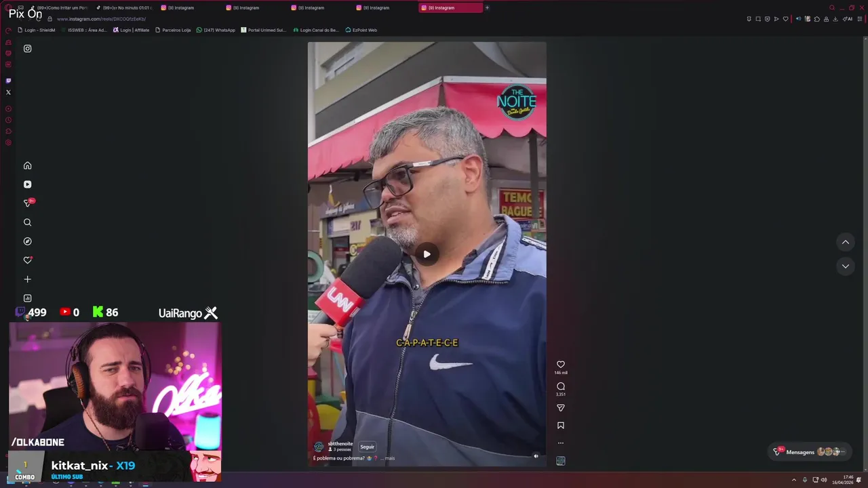868x488 pixels.
Task: Create new post with plus icon
Action: [x=27, y=279]
